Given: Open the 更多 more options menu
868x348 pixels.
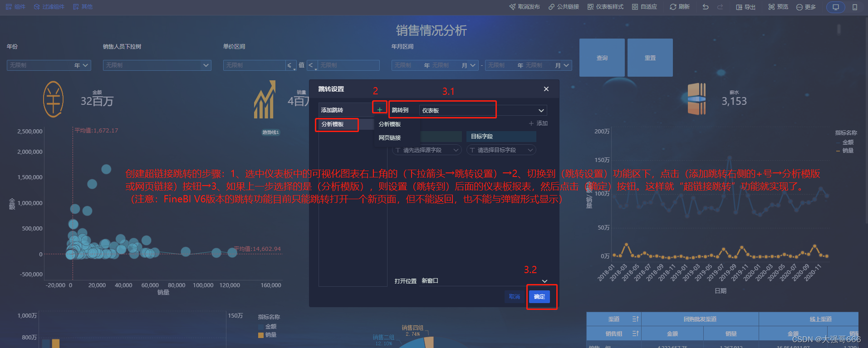Looking at the screenshot, I should 806,7.
